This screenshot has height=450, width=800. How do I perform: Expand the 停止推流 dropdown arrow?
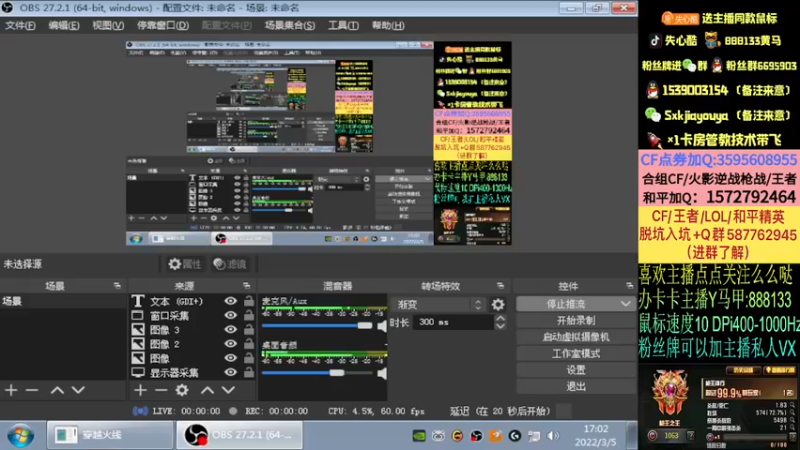(626, 304)
